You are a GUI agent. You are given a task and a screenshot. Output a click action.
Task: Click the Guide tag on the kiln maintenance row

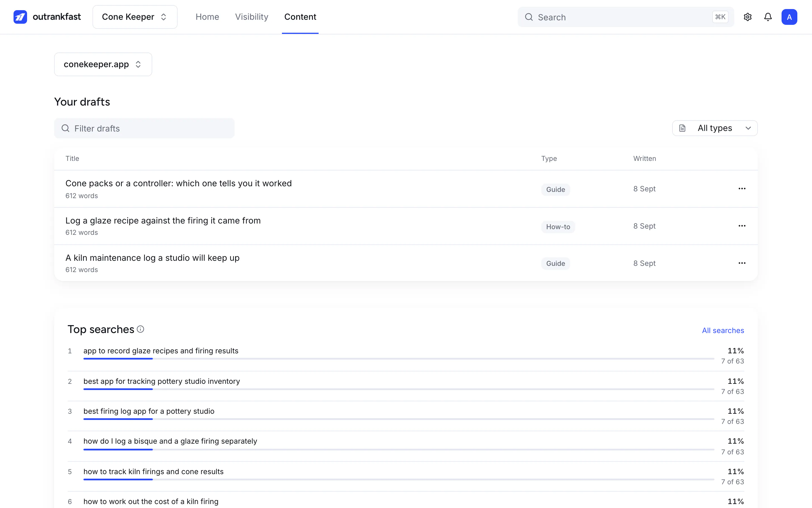coord(555,264)
